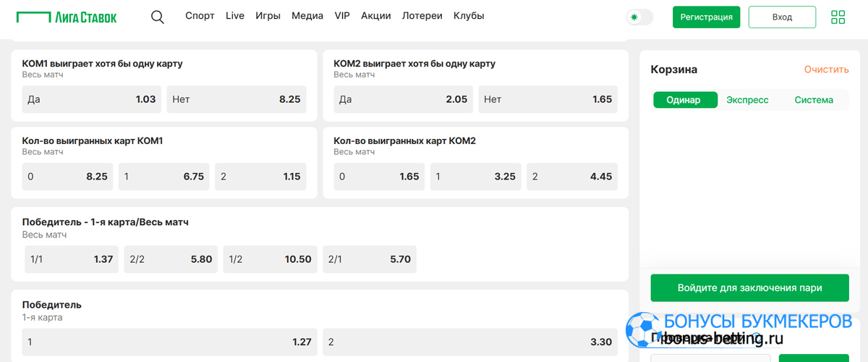
Task: Open the Live section
Action: 235,16
